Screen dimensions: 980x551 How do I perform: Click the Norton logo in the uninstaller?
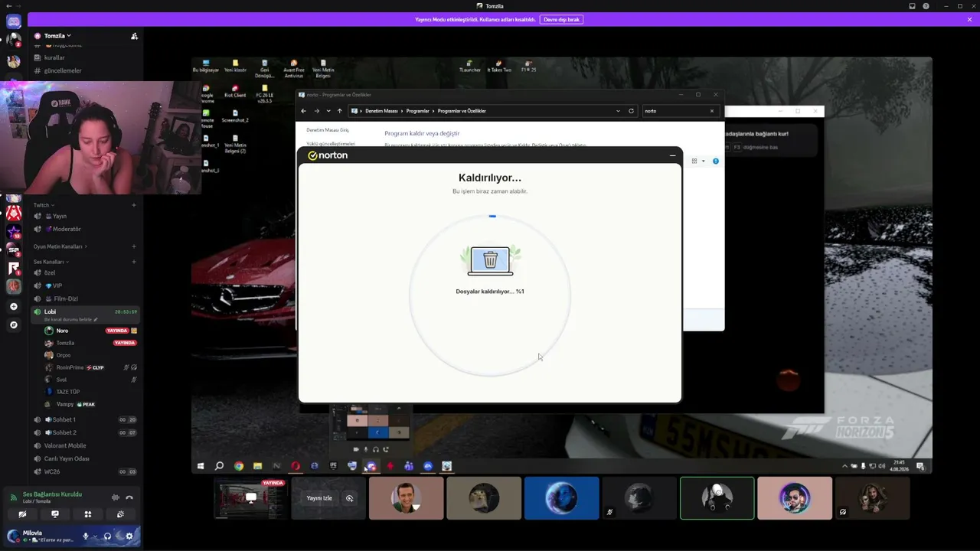pyautogui.click(x=328, y=155)
